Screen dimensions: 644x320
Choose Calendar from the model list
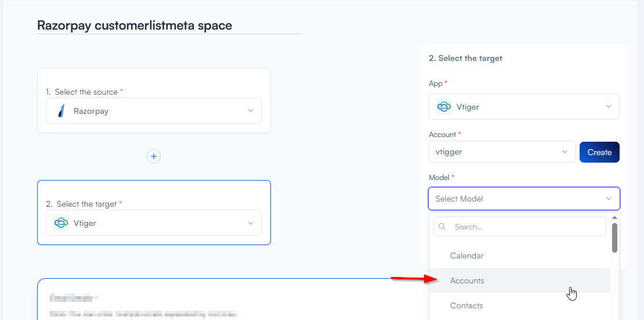[x=466, y=256]
